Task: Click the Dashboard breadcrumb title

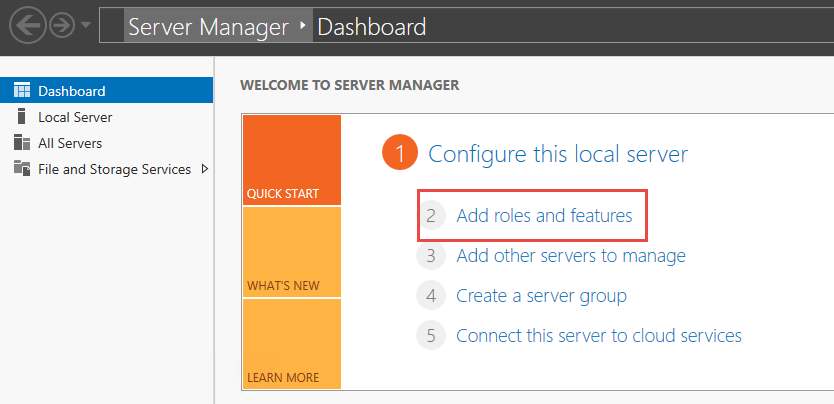Action: coord(371,26)
